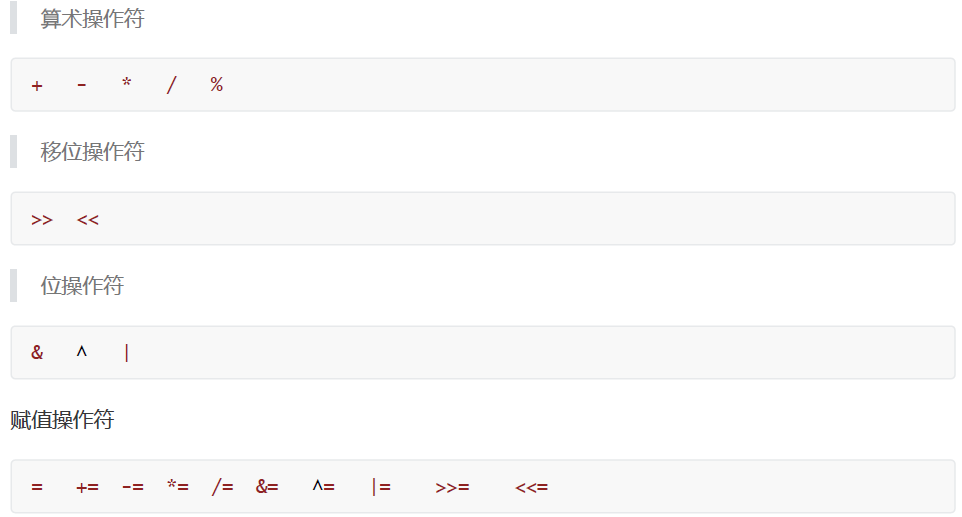The image size is (962, 517).
Task: Click the 位操作符 heading
Action: [x=82, y=286]
